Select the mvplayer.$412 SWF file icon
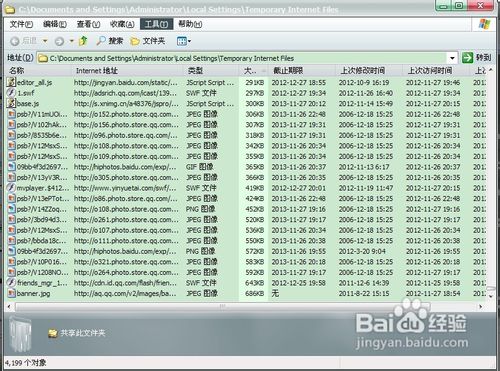Image resolution: width=500 pixels, height=371 pixels. [x=12, y=188]
